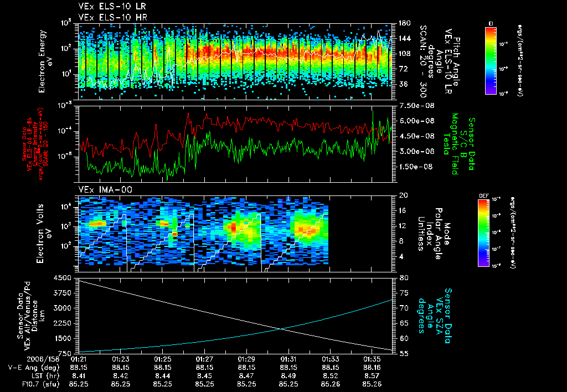This screenshot has width=567, height=392.
Task: Click the "Electron Energy eV" axis label
Action: point(44,61)
